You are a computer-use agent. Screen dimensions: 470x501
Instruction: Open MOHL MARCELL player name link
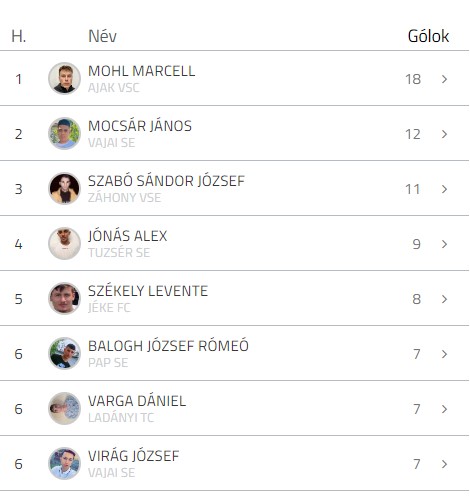141,71
